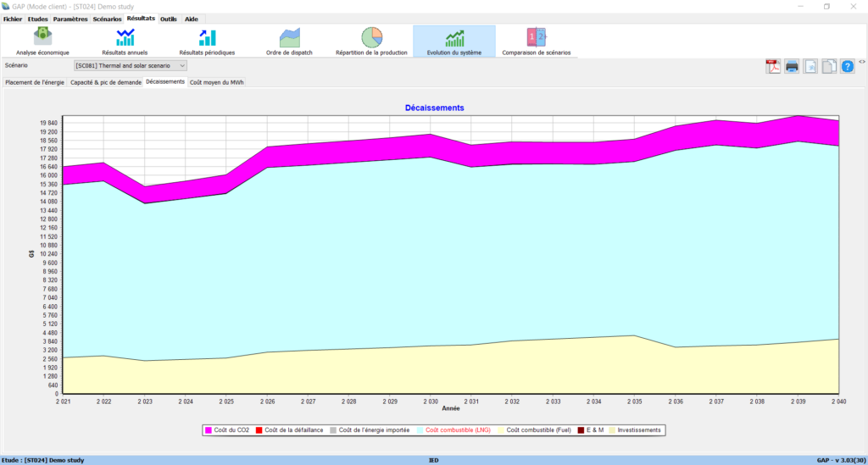Switch to Capacité & pic de demande tab

(106, 82)
